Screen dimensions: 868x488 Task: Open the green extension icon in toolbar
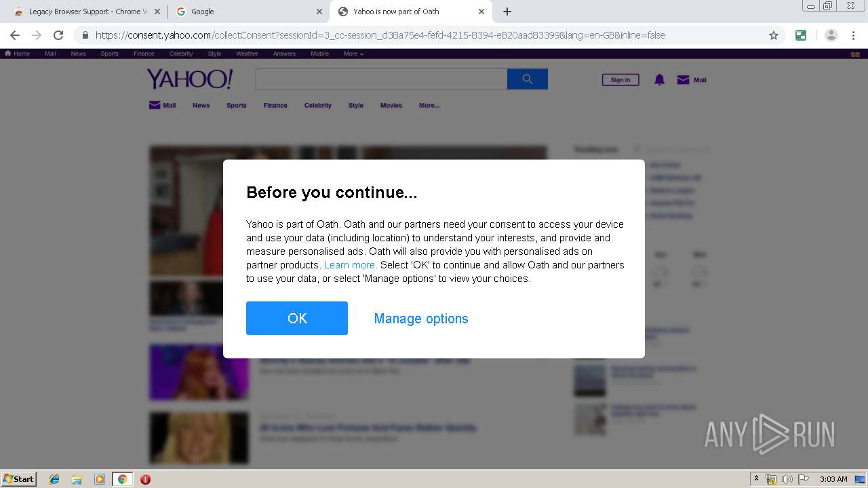click(x=801, y=35)
